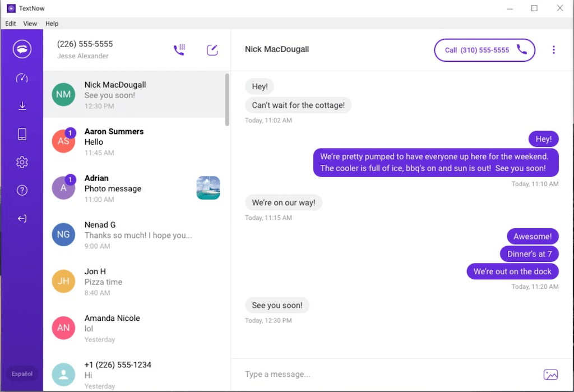Image resolution: width=574 pixels, height=392 pixels.
Task: Click the Type a message field
Action: (387, 375)
